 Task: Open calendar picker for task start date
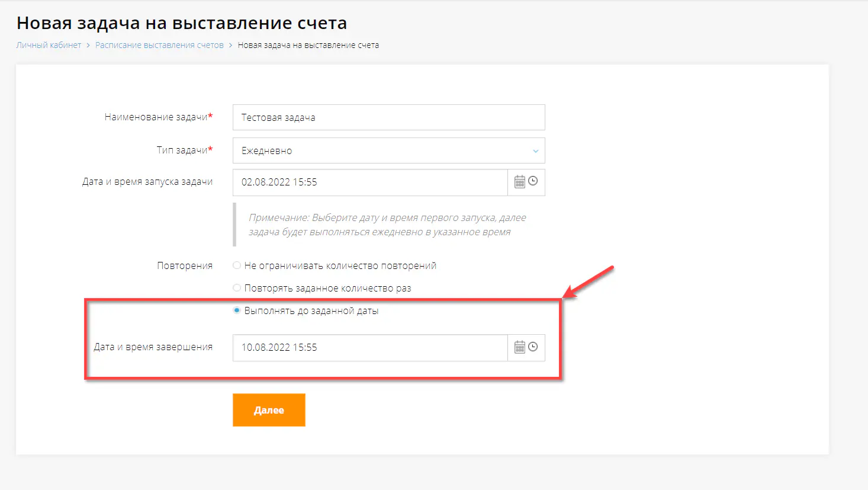click(519, 182)
